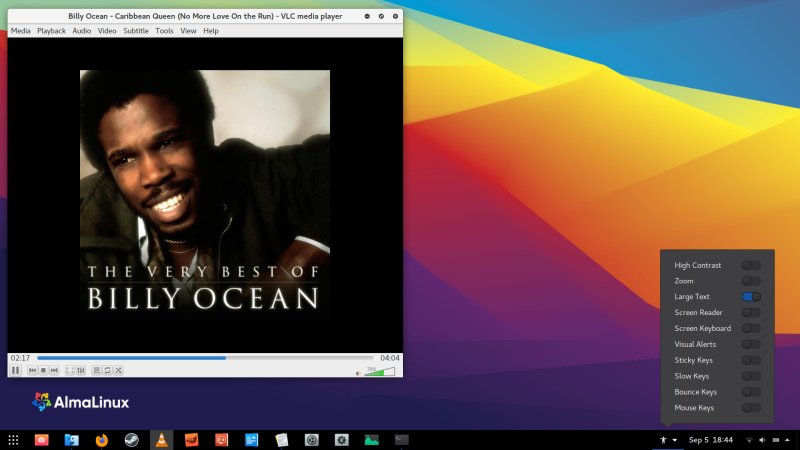Open the Sep 5 18:44 clock calendar
The image size is (800, 450).
pyautogui.click(x=711, y=440)
